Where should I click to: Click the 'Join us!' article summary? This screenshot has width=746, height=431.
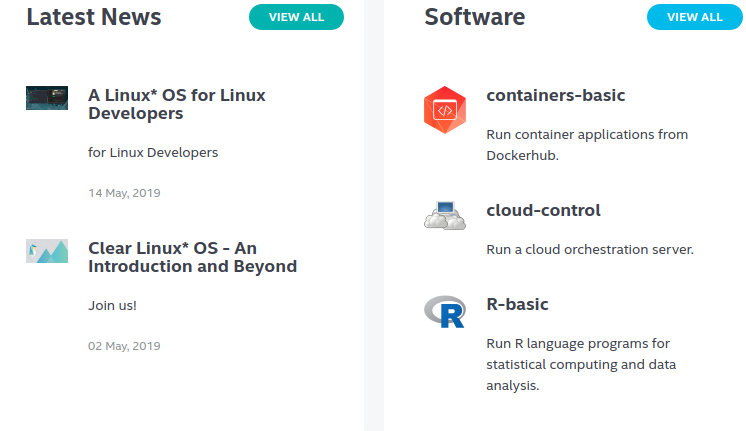point(112,306)
